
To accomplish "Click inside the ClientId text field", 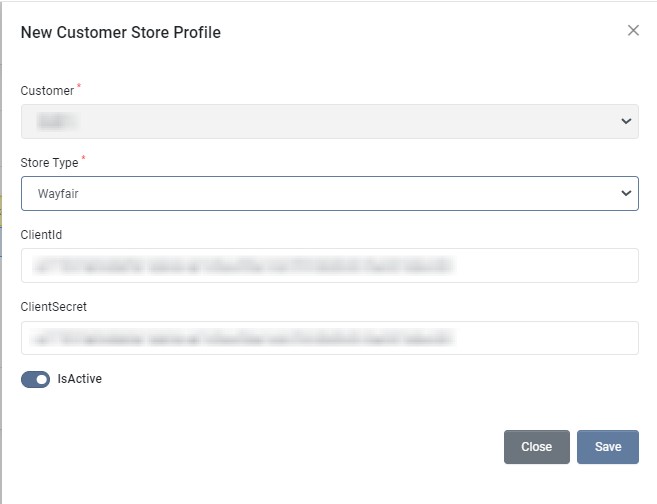I will click(x=329, y=266).
